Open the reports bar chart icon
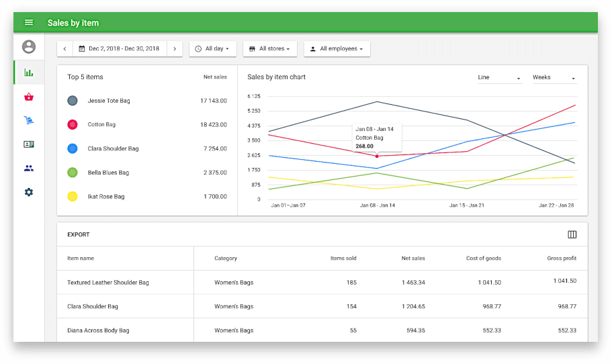 (x=29, y=73)
